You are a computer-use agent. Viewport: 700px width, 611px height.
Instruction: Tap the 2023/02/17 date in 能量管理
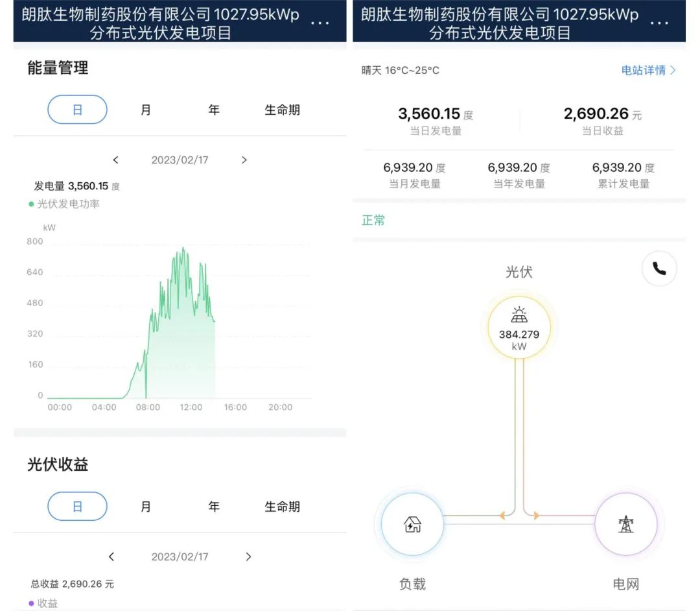click(180, 160)
